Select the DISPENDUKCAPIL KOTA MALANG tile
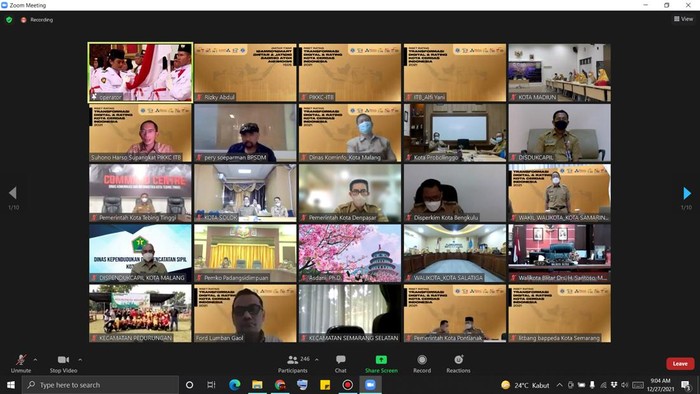 coord(141,253)
